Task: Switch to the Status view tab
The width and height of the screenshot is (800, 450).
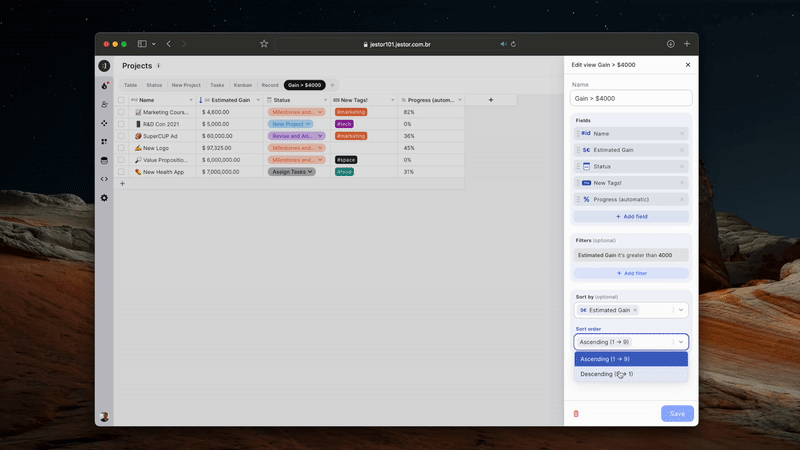Action: (x=154, y=85)
